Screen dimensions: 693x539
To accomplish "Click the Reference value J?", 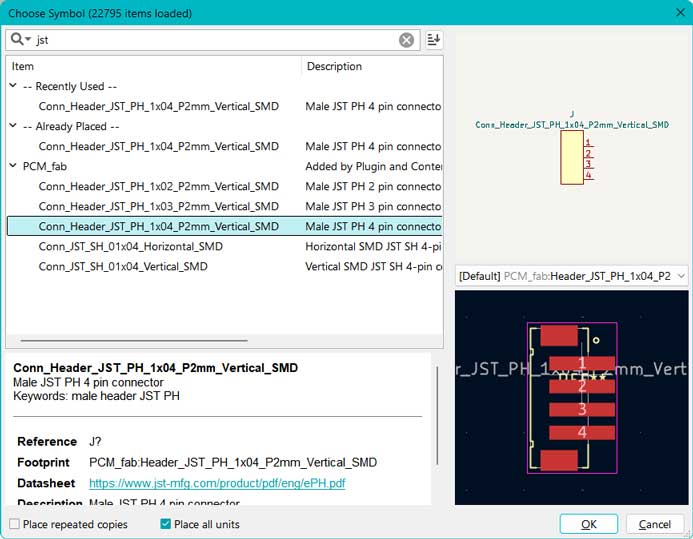I will 95,441.
